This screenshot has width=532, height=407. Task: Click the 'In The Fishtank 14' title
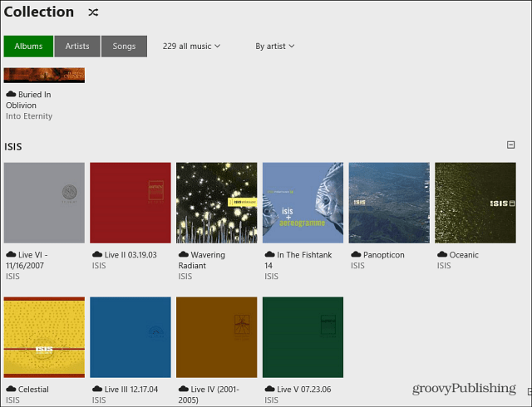(298, 260)
